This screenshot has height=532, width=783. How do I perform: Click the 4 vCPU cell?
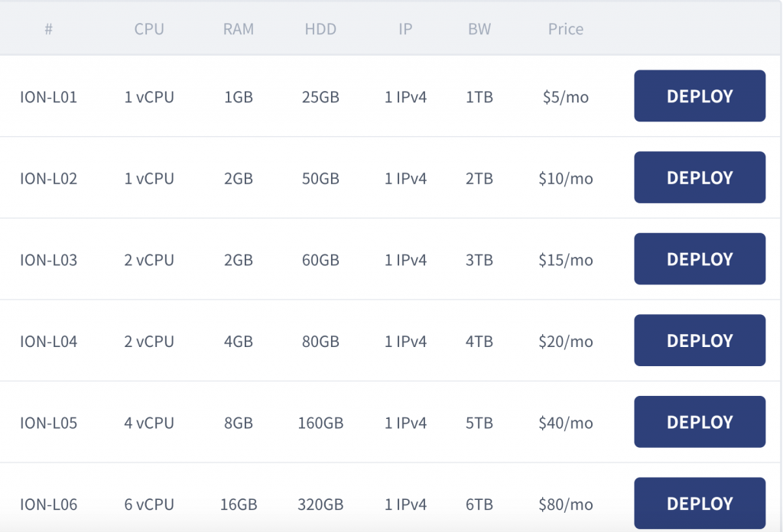(x=149, y=423)
